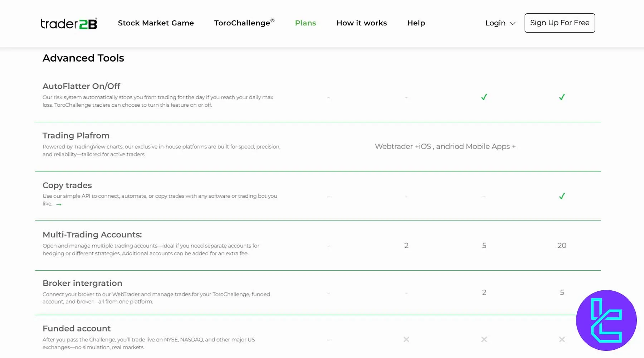This screenshot has width=644, height=358.
Task: Click the Sign Up For Free button
Action: click(560, 23)
